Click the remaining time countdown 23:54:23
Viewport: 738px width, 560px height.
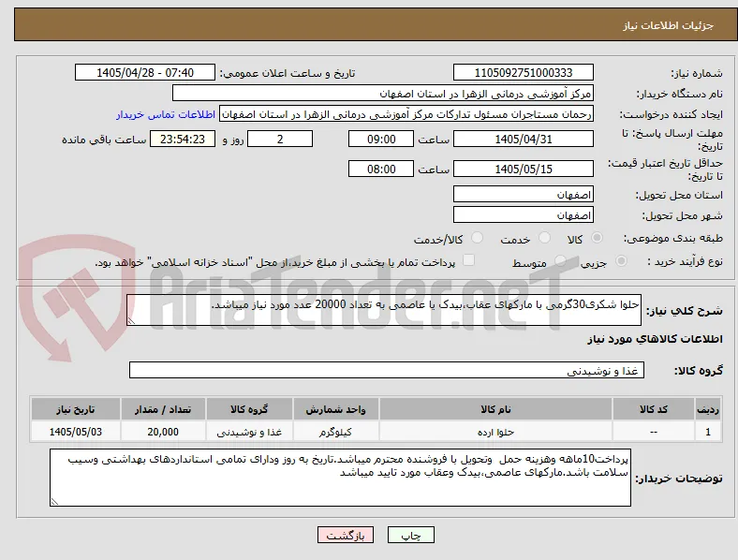point(183,139)
